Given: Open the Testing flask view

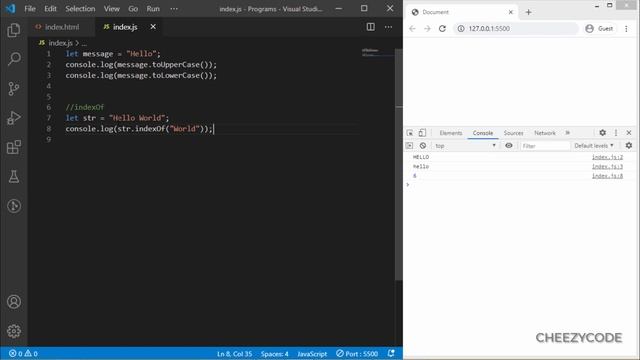Looking at the screenshot, I should pyautogui.click(x=14, y=177).
